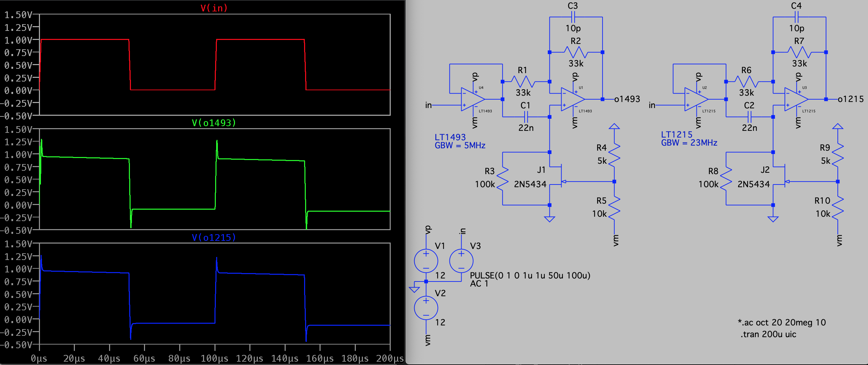Image resolution: width=868 pixels, height=365 pixels.
Task: Click the LT1215 GBW = 23MHz comment
Action: (689, 139)
